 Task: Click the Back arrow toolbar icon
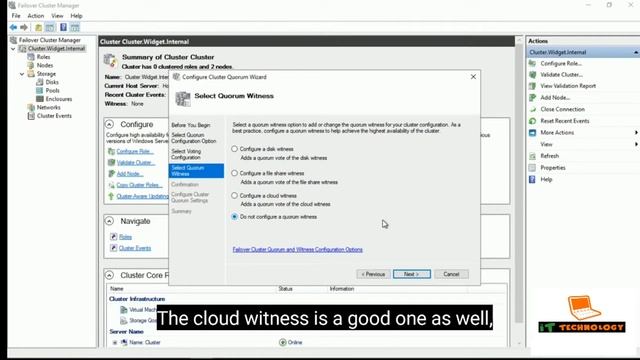click(x=13, y=27)
